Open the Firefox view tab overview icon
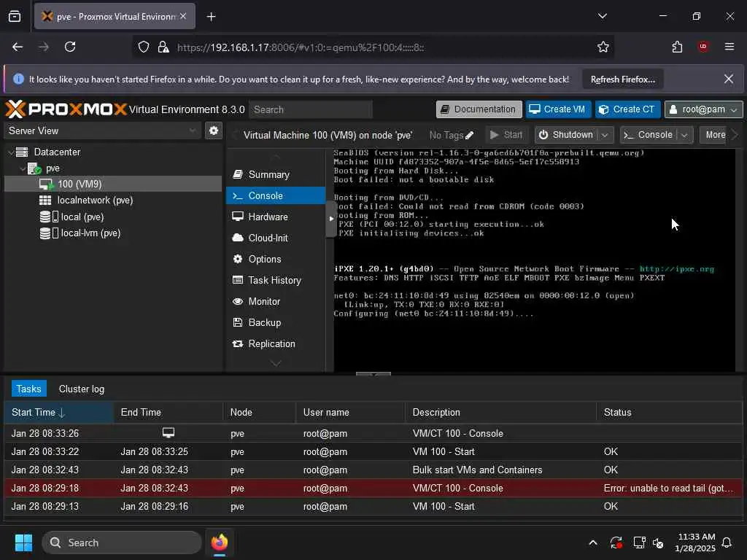Screen dimensions: 747x560 click(15, 16)
